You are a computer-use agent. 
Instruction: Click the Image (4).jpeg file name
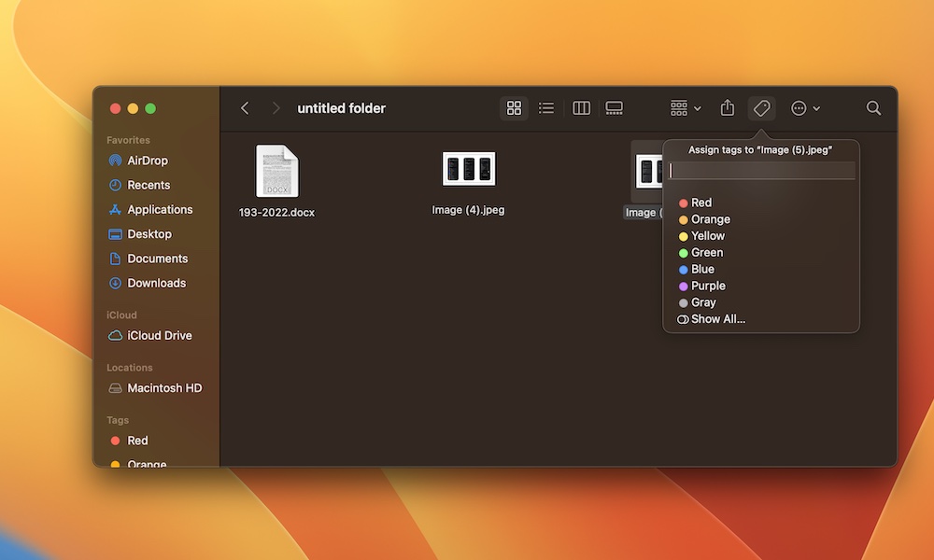(468, 210)
